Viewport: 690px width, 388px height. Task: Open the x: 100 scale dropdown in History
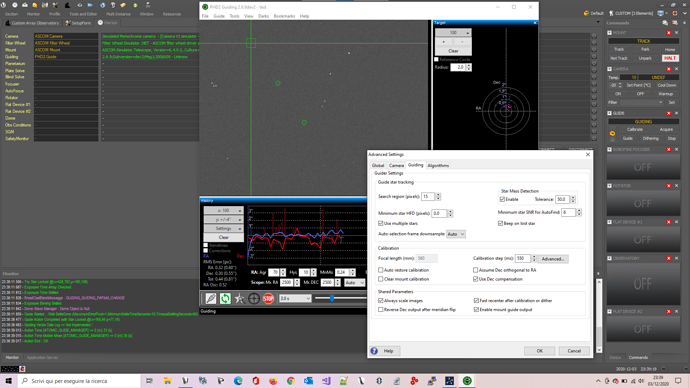coord(224,210)
